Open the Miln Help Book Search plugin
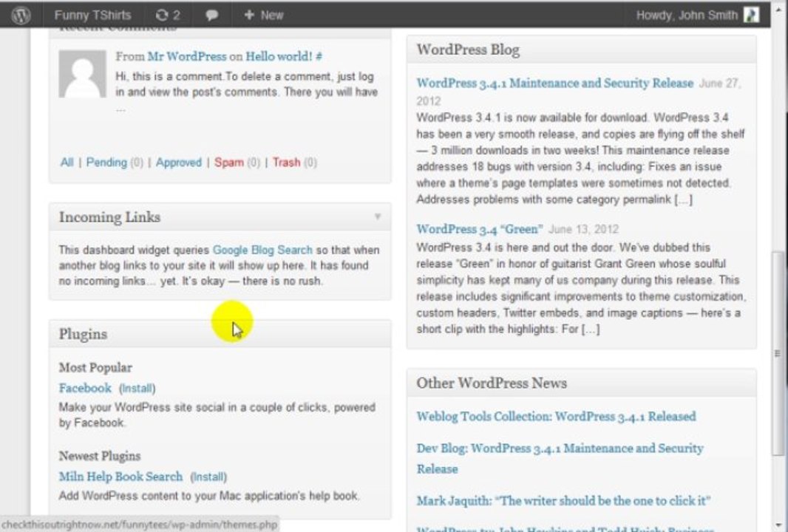Screen dimensions: 788x532 click(x=120, y=477)
